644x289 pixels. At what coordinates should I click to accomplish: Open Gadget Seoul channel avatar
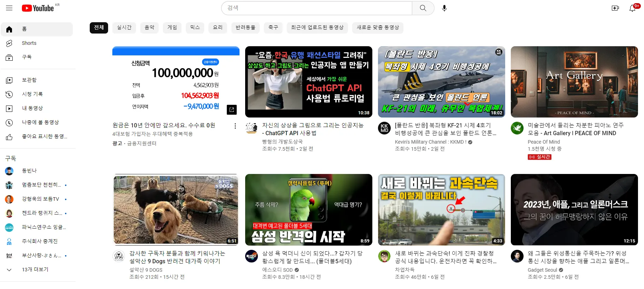point(517,256)
